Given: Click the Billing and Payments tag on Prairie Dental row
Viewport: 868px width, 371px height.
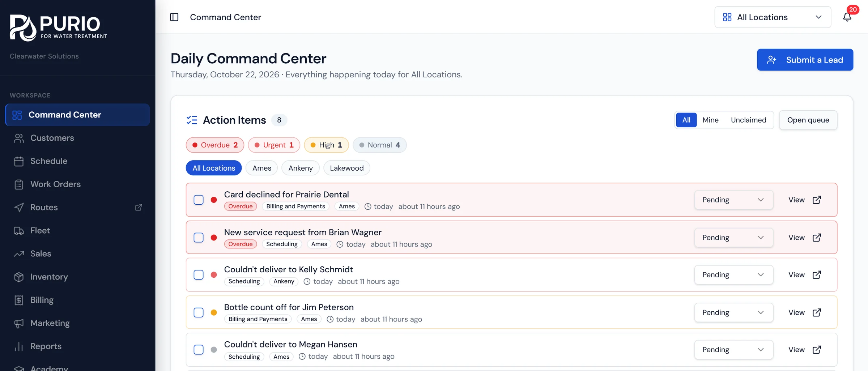Looking at the screenshot, I should (295, 206).
